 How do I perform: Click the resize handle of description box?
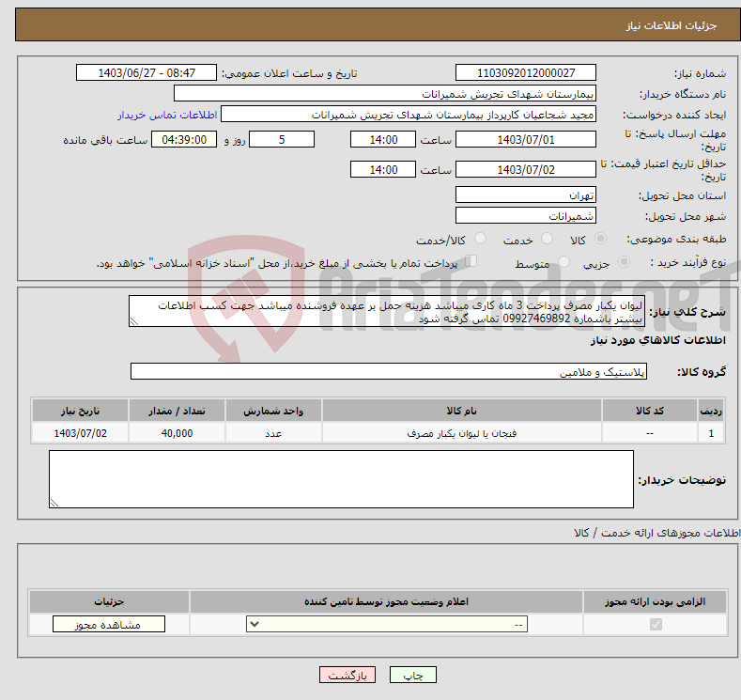click(133, 322)
